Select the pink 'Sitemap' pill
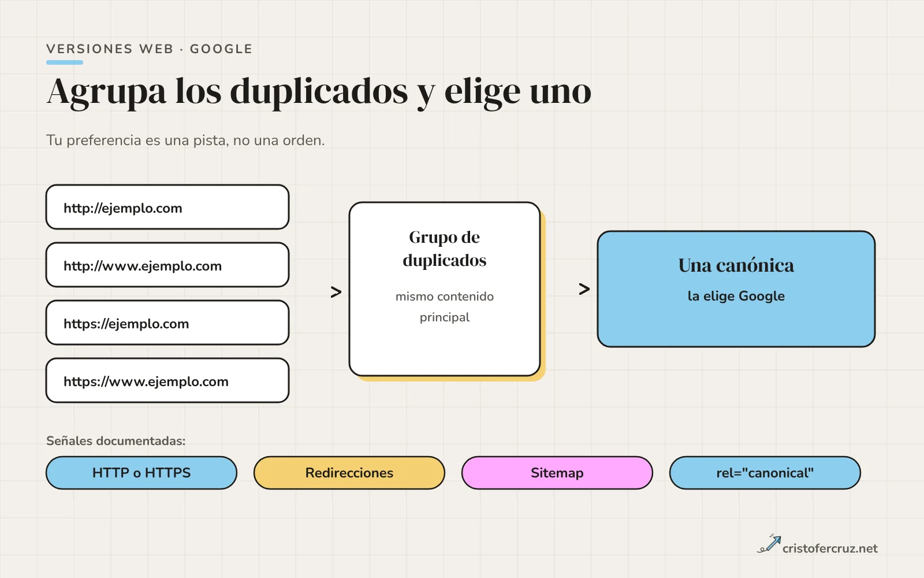Image resolution: width=924 pixels, height=578 pixels. [x=557, y=473]
